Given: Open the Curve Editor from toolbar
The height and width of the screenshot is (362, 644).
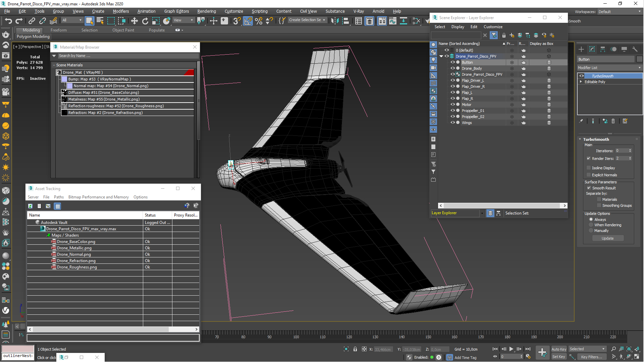Looking at the screenshot, I should (x=392, y=21).
